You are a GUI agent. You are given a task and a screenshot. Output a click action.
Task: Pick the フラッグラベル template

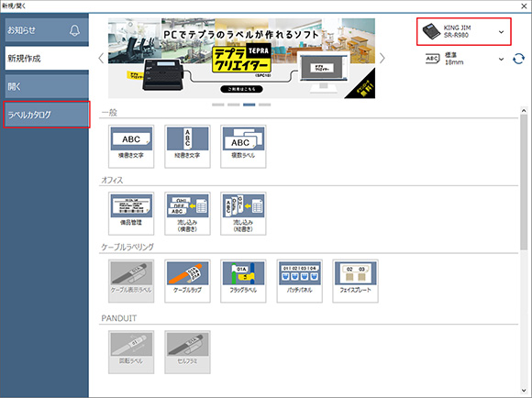tap(243, 281)
